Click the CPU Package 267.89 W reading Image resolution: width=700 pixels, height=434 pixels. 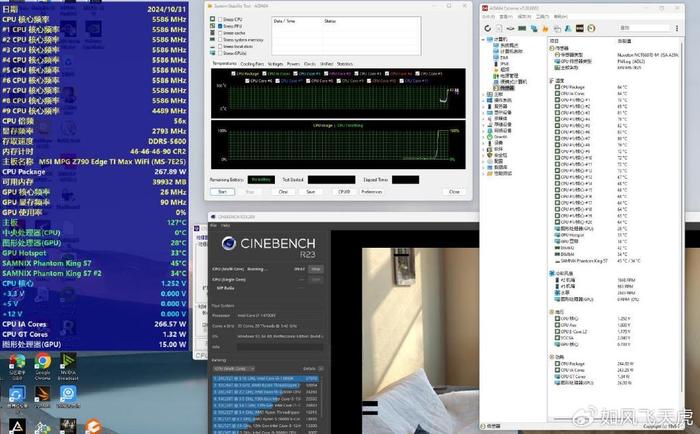170,171
